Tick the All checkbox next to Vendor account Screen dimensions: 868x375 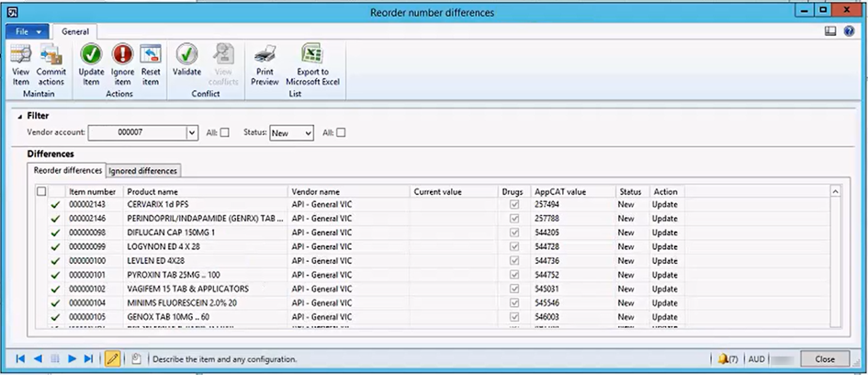[x=224, y=133]
